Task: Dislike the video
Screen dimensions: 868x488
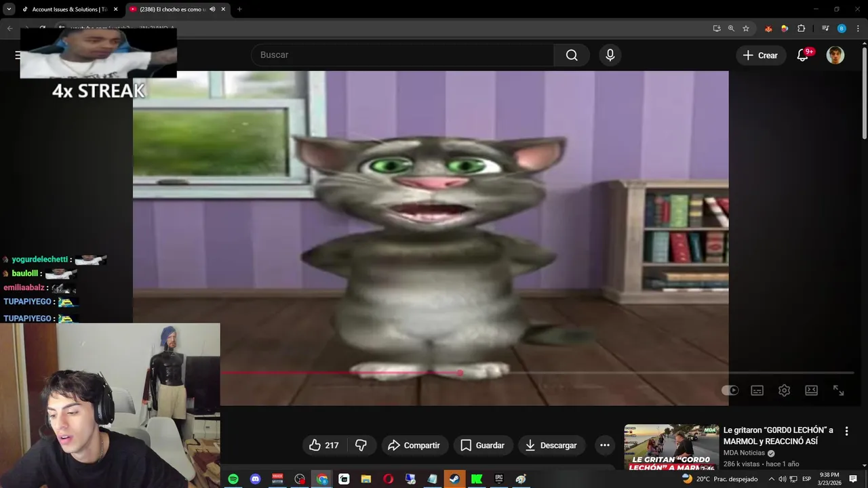Action: pos(361,445)
